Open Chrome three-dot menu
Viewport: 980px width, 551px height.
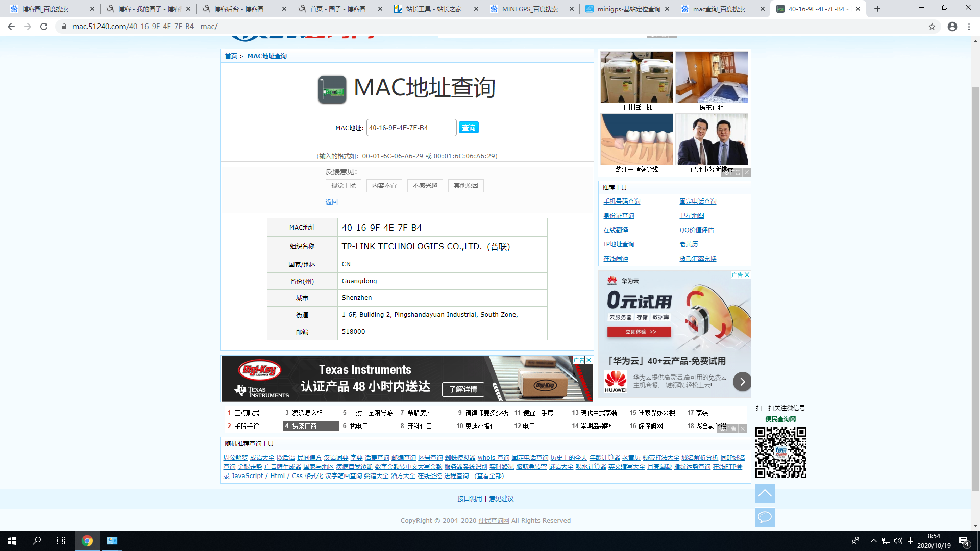pos(969,27)
